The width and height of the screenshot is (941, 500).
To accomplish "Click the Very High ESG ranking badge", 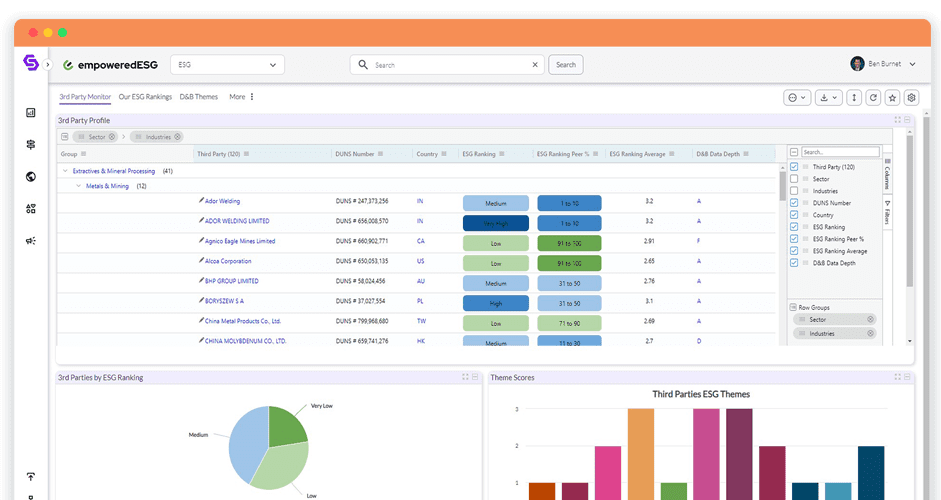I will 496,223.
